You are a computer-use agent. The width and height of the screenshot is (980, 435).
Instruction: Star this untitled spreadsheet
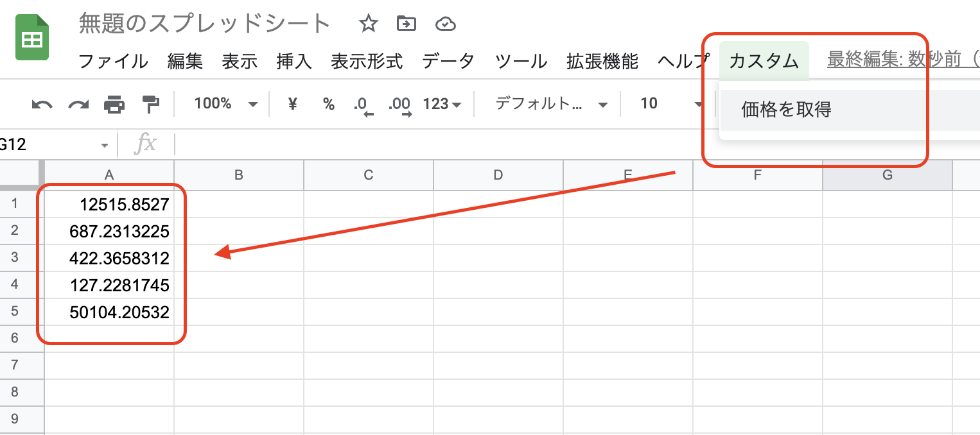368,24
